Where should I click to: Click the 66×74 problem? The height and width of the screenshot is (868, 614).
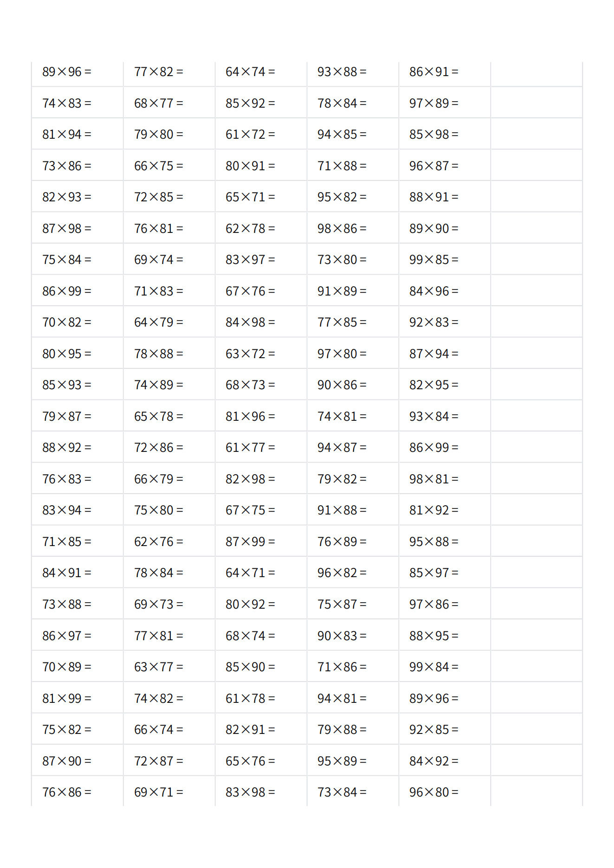pos(158,729)
